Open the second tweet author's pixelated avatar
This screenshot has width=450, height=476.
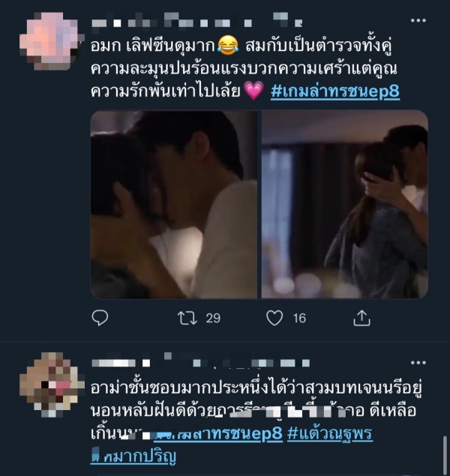coord(50,385)
